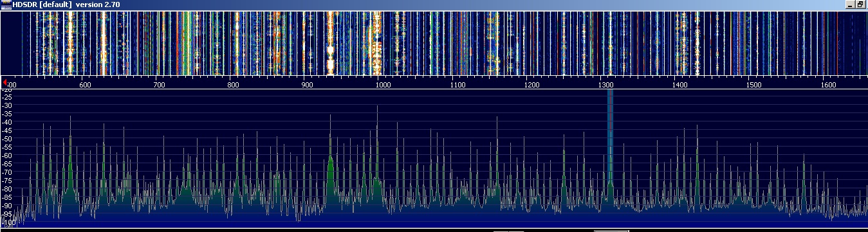Tune to 1500 on the frequency ruler

(754, 84)
